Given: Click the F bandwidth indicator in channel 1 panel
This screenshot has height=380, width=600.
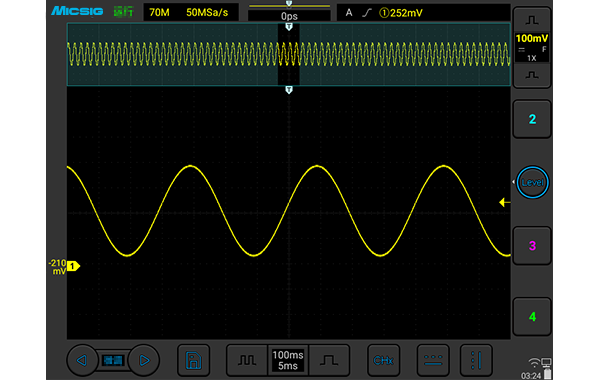Looking at the screenshot, I should coord(544,49).
